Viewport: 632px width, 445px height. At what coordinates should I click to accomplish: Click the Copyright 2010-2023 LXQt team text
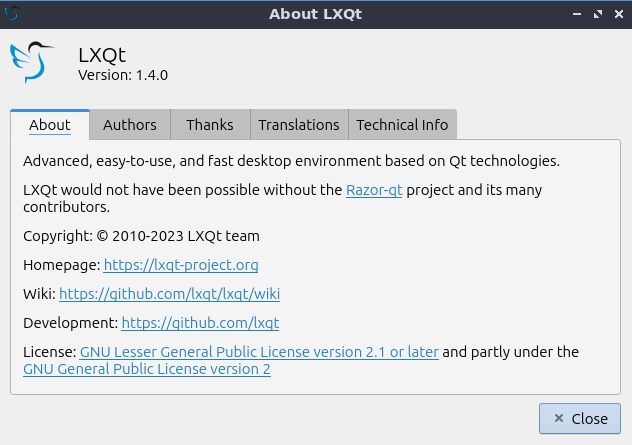coord(141,236)
